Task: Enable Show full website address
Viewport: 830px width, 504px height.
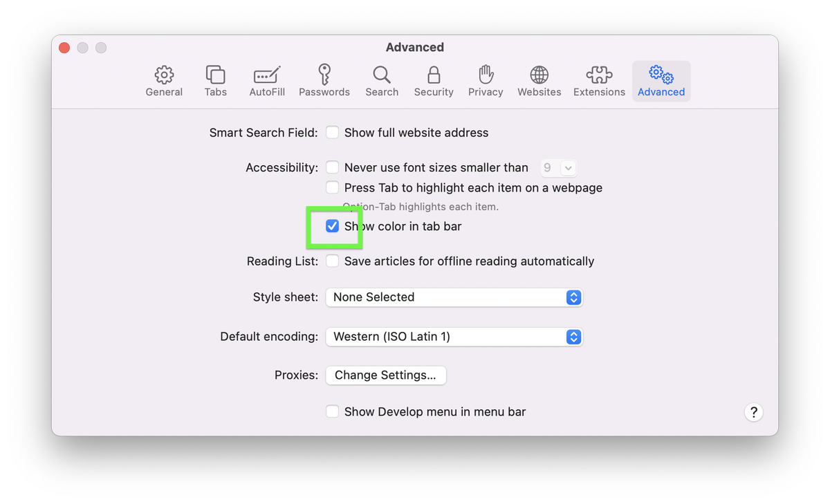Action: pos(333,132)
